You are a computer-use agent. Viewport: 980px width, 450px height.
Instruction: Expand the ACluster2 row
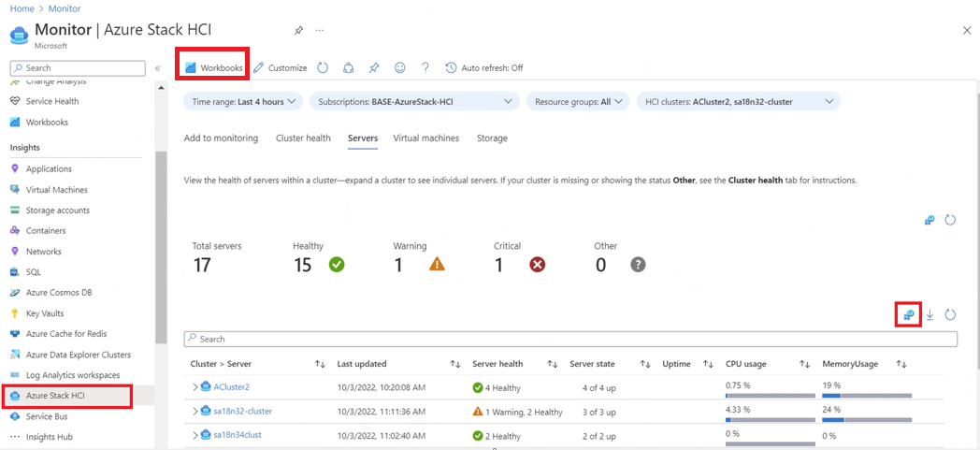195,387
